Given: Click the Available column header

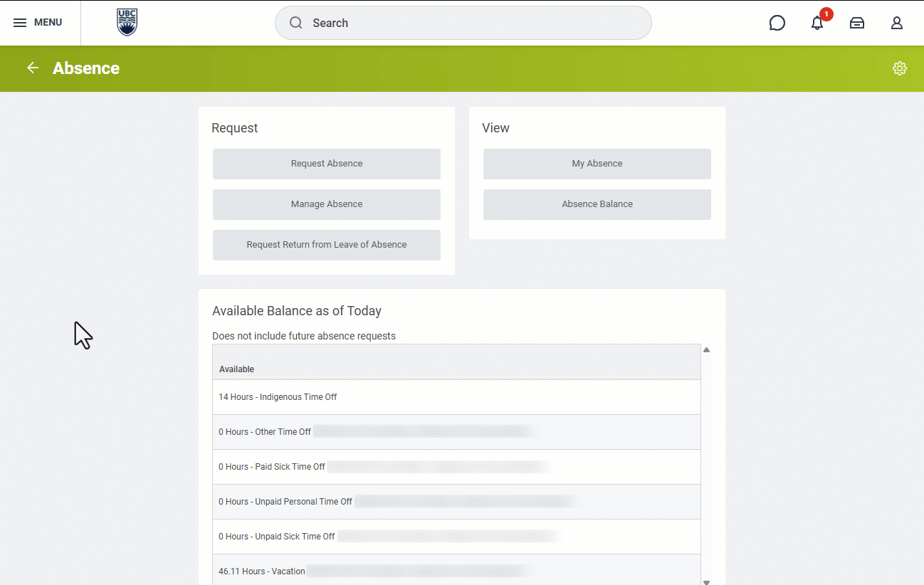Looking at the screenshot, I should [237, 369].
